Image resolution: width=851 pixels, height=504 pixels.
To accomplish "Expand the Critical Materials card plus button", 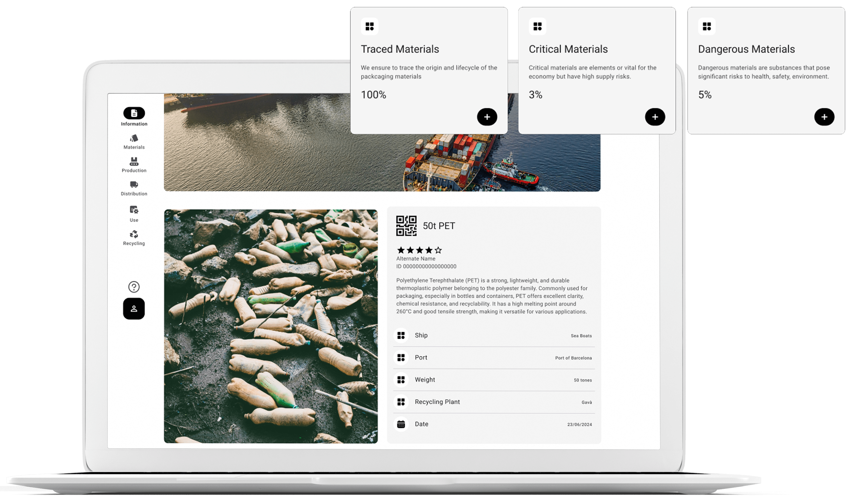I will pos(655,117).
